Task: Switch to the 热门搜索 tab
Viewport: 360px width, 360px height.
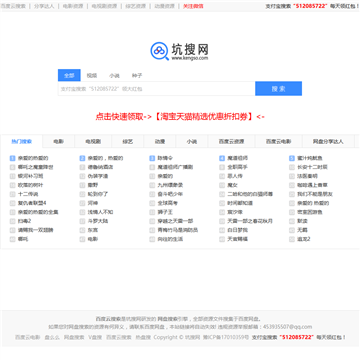Action: tap(21, 141)
